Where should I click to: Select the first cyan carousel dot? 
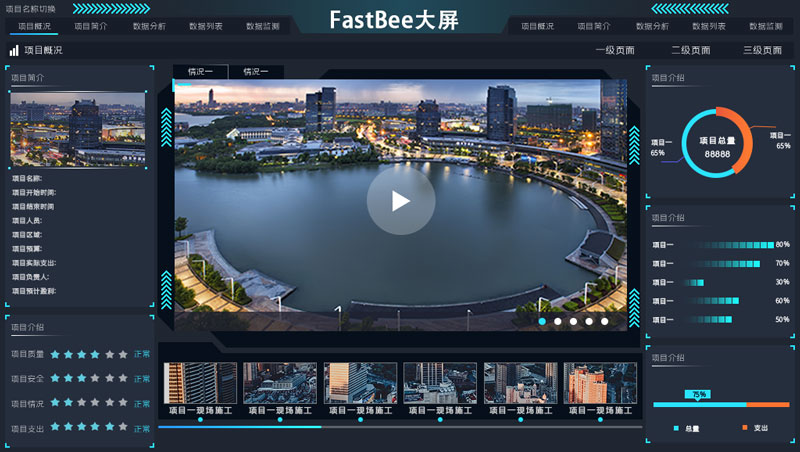(x=542, y=321)
